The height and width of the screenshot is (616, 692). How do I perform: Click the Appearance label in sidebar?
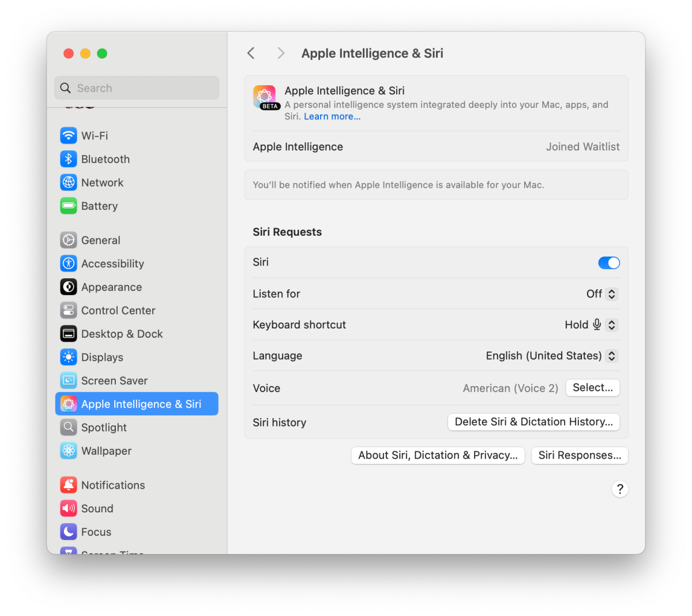tap(111, 287)
